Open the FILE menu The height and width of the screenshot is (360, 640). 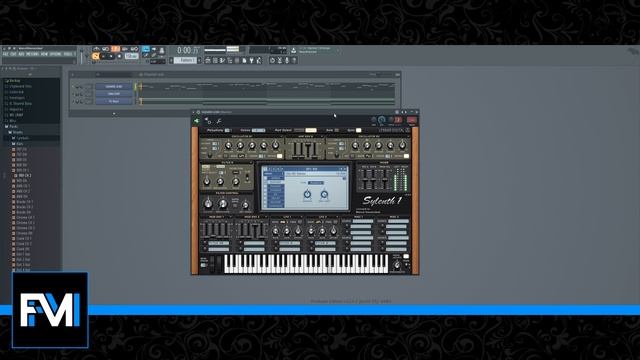[x=6, y=54]
